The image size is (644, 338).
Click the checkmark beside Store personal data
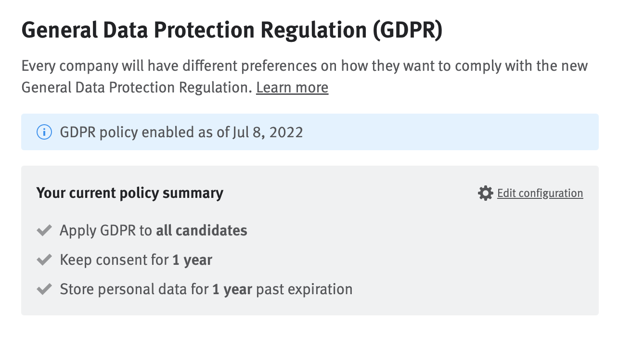click(x=44, y=289)
